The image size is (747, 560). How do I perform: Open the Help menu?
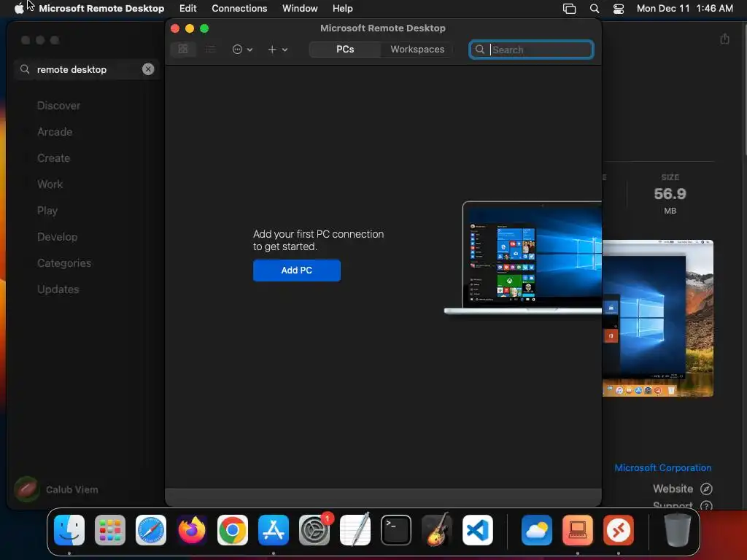click(342, 8)
